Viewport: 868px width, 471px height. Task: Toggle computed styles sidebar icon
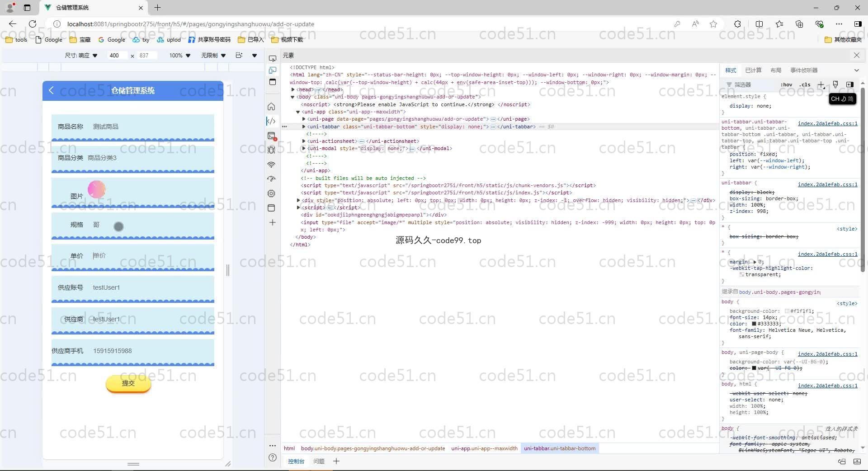(x=850, y=85)
